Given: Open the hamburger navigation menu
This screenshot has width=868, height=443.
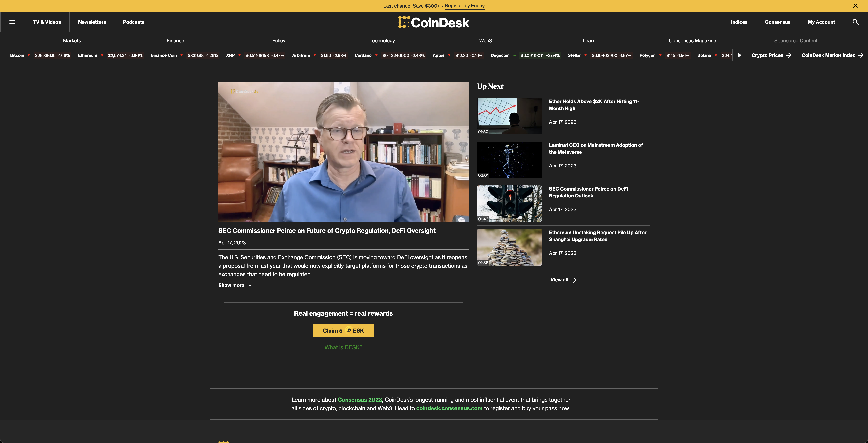Looking at the screenshot, I should [x=13, y=22].
